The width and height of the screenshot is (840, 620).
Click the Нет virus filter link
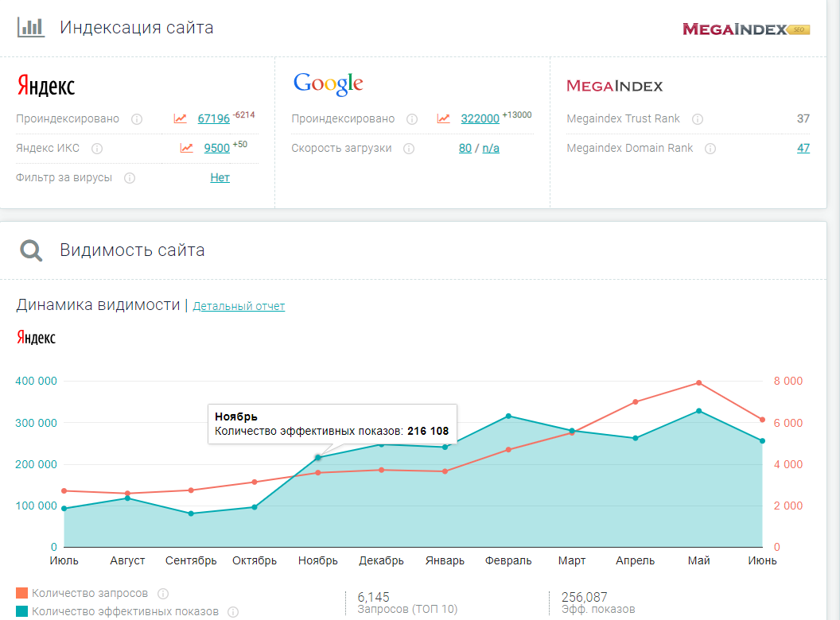pyautogui.click(x=220, y=177)
